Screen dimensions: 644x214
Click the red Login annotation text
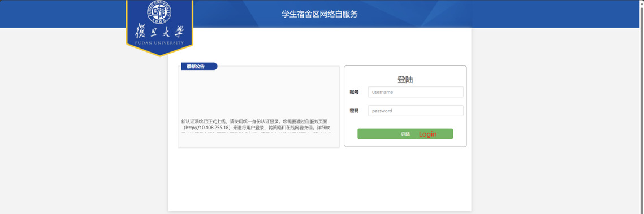[427, 134]
